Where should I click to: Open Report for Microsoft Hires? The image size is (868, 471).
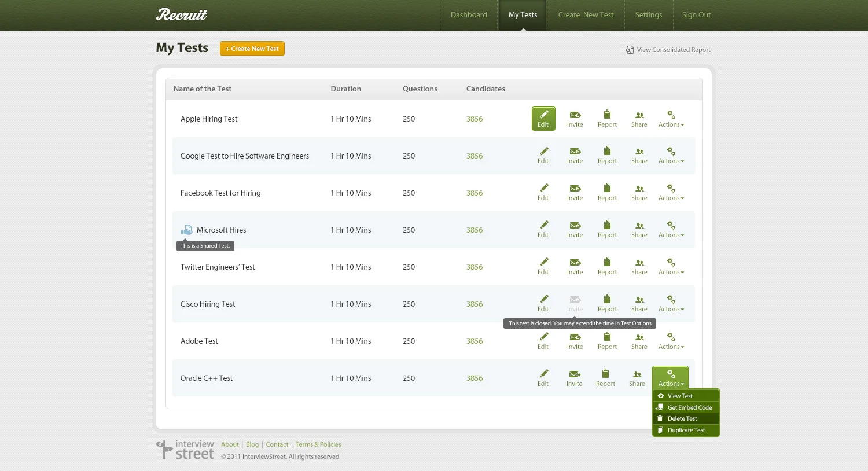pos(607,230)
